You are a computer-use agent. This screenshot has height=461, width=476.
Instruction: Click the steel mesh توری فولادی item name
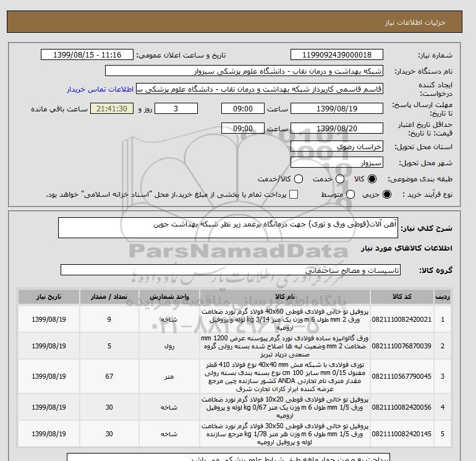pyautogui.click(x=285, y=376)
